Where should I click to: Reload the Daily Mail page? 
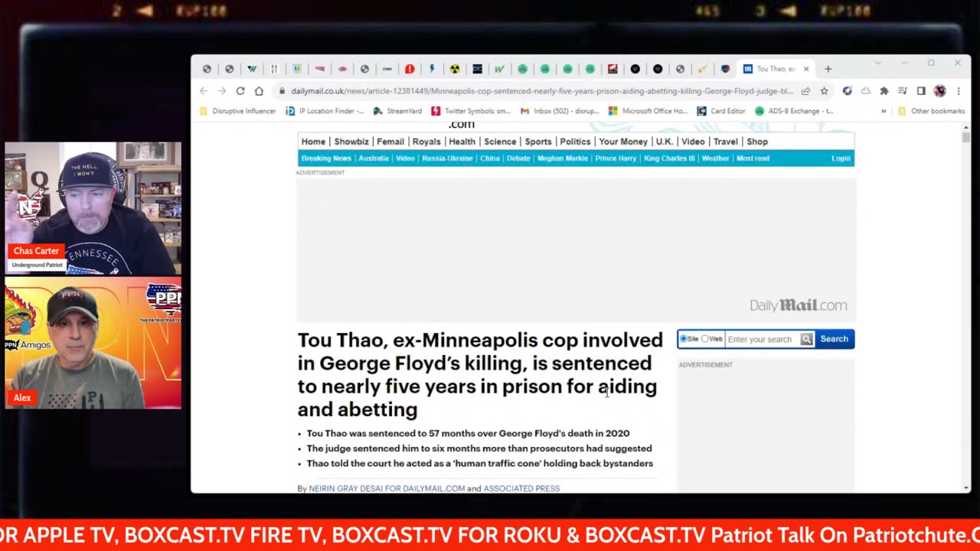pyautogui.click(x=240, y=91)
